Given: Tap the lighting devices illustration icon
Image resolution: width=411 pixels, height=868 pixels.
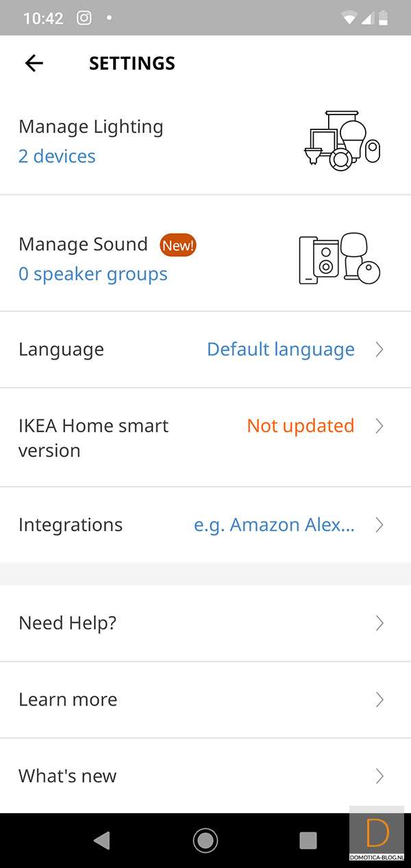Looking at the screenshot, I should click(x=341, y=140).
